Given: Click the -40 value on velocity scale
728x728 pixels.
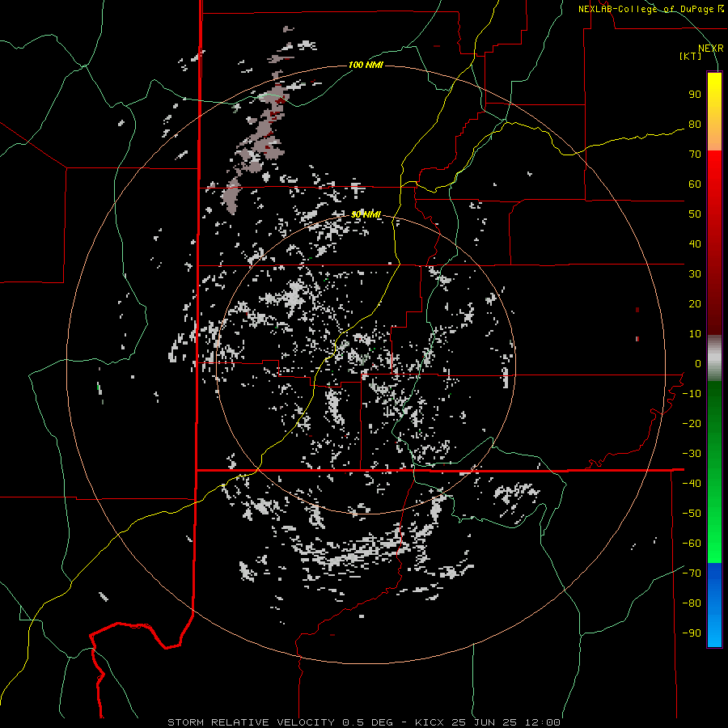Looking at the screenshot, I should pyautogui.click(x=692, y=484).
